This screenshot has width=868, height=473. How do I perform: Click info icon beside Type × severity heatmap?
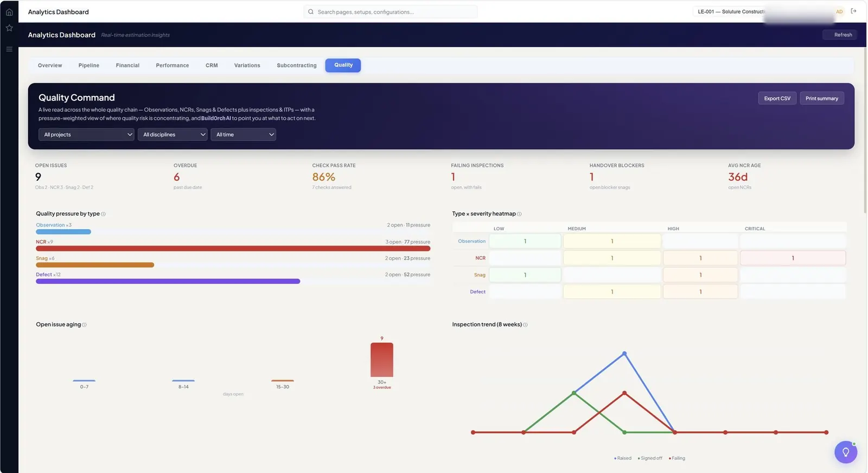tap(519, 214)
